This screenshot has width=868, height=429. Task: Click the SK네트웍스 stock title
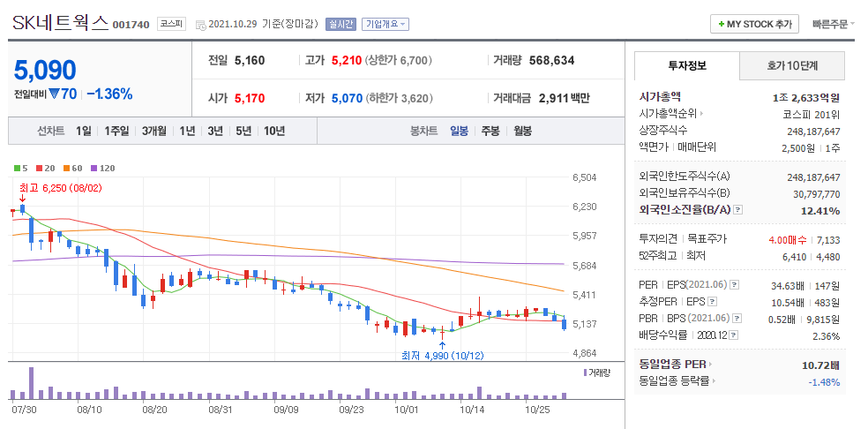click(x=60, y=23)
